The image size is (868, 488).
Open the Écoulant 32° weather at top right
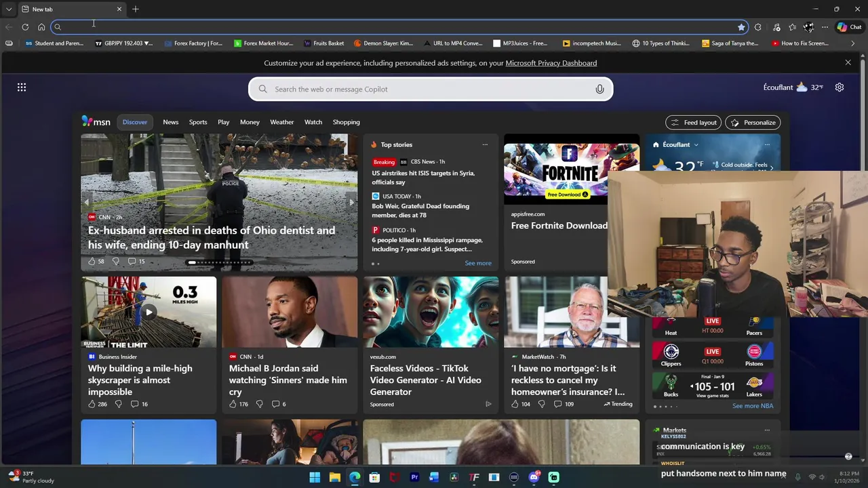coord(793,87)
